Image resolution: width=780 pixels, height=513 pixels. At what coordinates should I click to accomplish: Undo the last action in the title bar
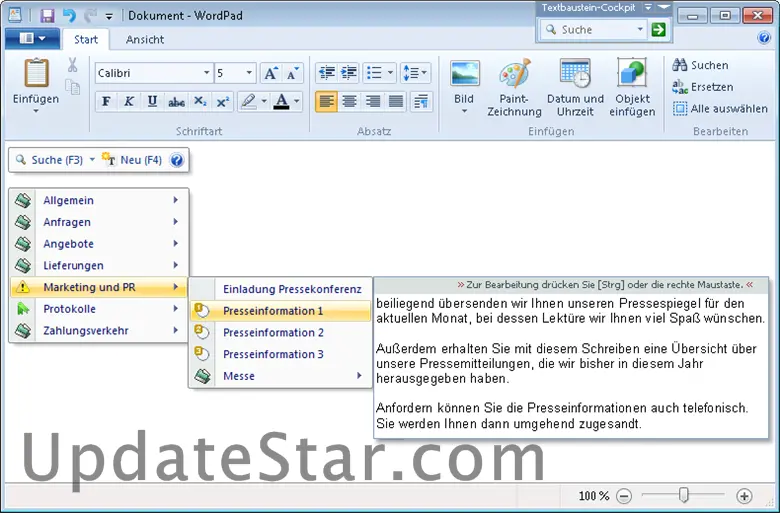69,15
